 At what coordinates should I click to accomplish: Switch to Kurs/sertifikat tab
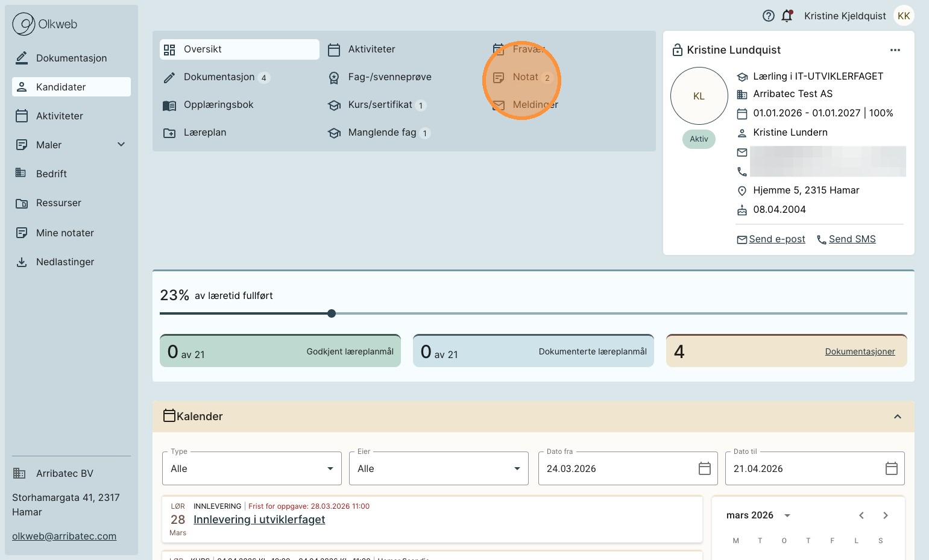click(380, 105)
